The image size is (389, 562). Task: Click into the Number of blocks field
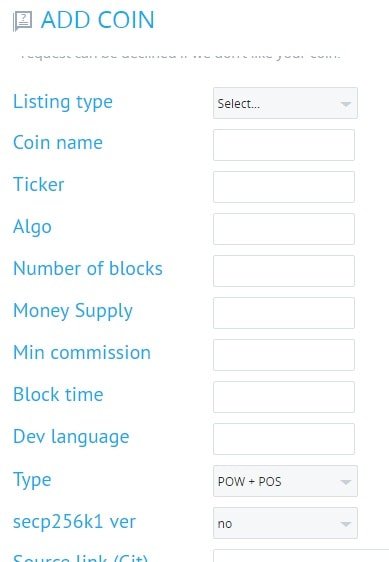[x=284, y=271]
